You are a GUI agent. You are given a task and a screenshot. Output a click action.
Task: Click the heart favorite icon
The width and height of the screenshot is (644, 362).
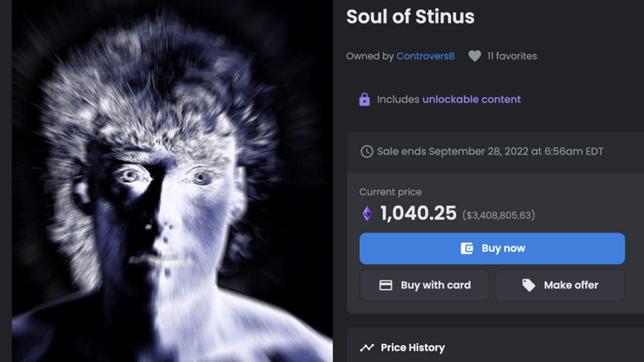(x=474, y=56)
